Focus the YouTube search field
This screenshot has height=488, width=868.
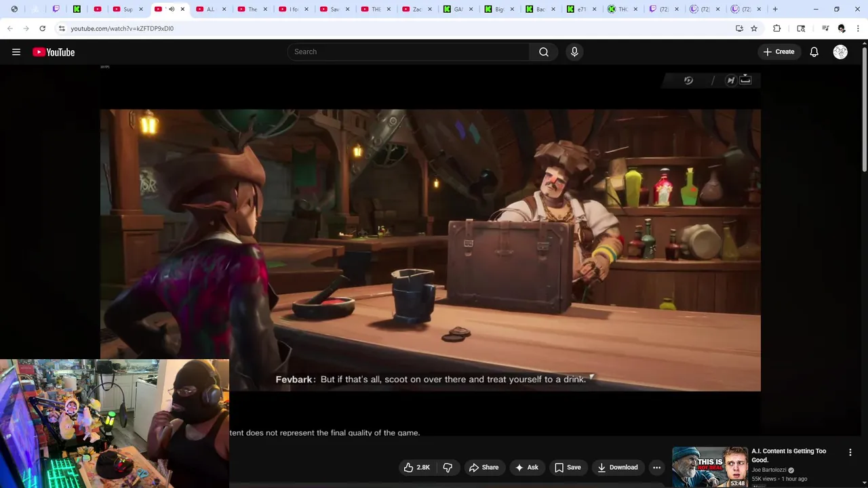click(409, 52)
